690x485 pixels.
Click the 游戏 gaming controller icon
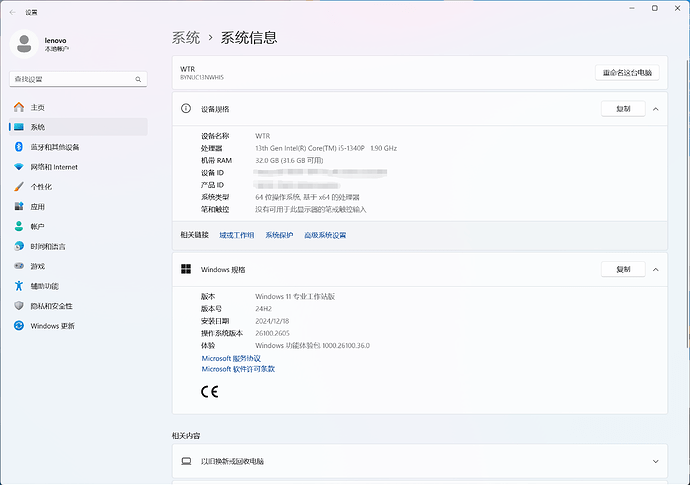(18, 266)
